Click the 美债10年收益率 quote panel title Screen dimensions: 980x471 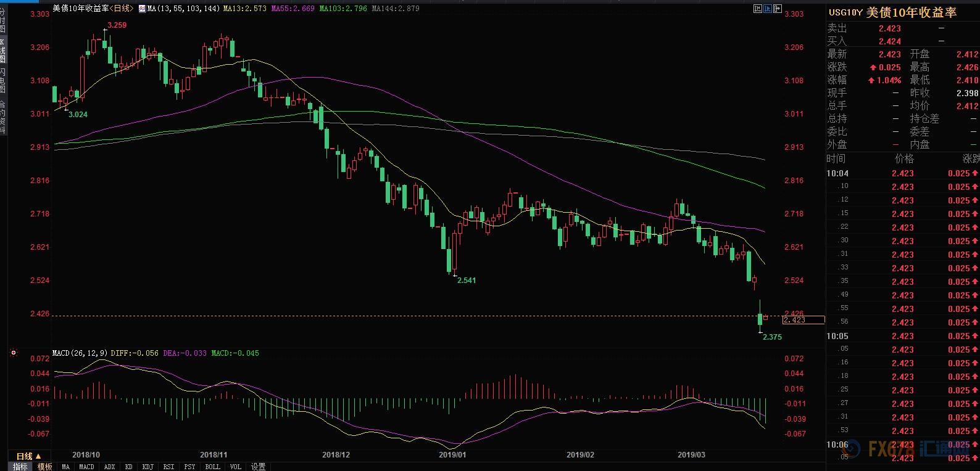click(x=911, y=13)
